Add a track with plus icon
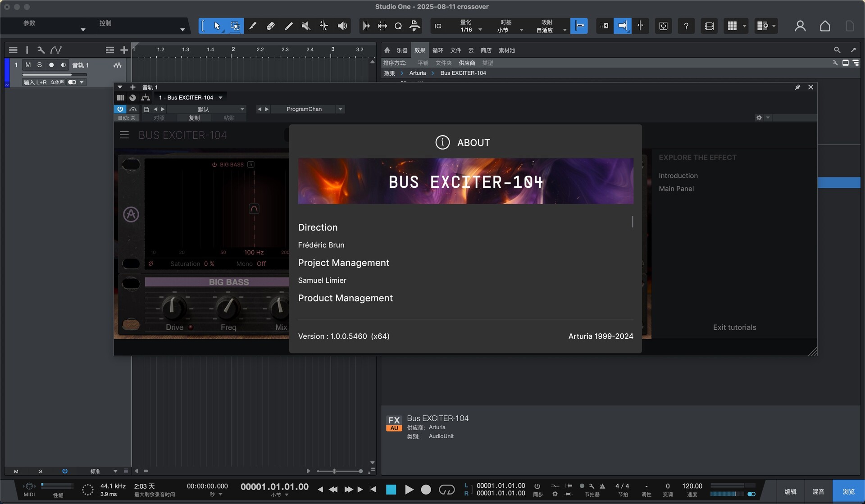 click(124, 50)
